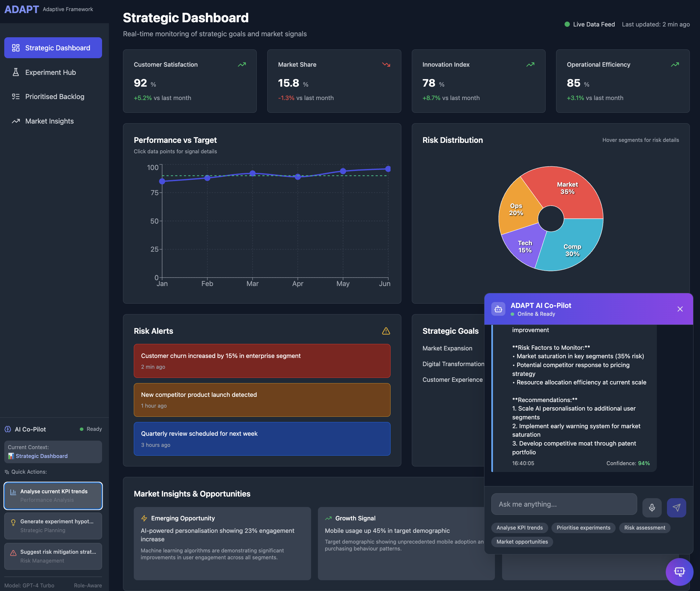Close the ADAPT AI Co-Pilot panel
The image size is (700, 591).
pos(680,309)
